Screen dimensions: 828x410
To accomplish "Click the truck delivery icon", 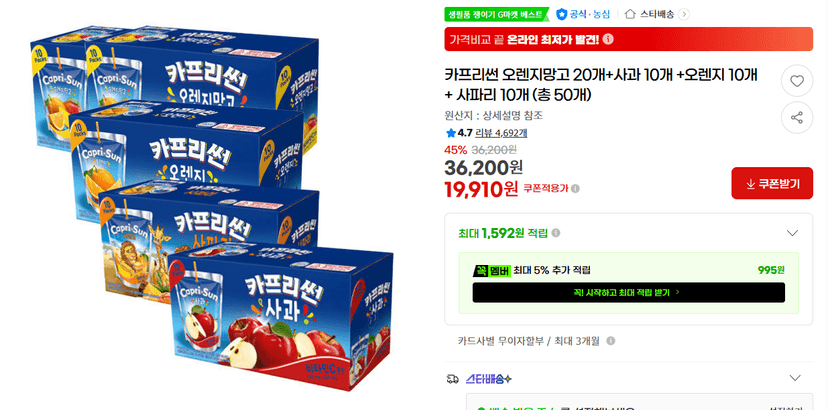I will [x=453, y=378].
